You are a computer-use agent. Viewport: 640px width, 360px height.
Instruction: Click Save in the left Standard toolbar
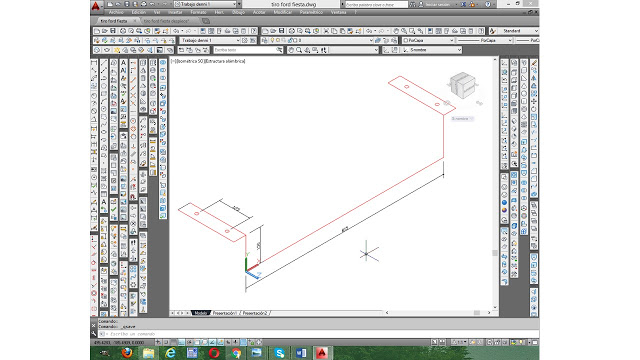click(113, 31)
